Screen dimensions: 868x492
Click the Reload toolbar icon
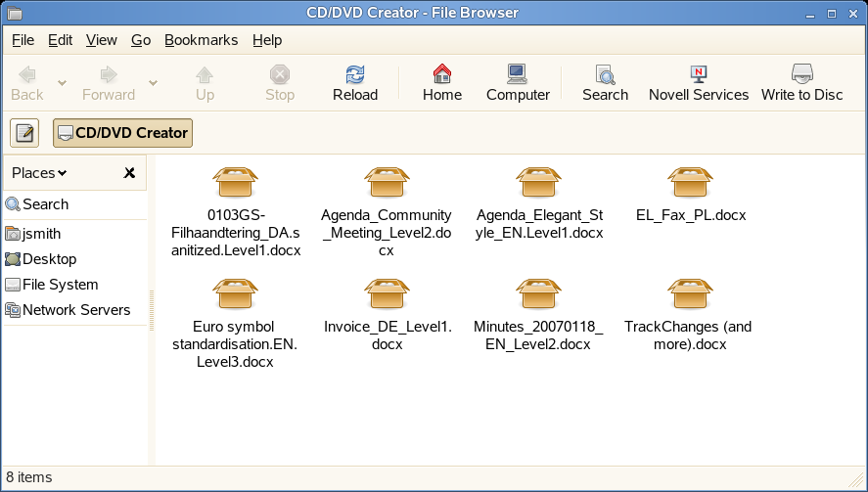pos(355,74)
